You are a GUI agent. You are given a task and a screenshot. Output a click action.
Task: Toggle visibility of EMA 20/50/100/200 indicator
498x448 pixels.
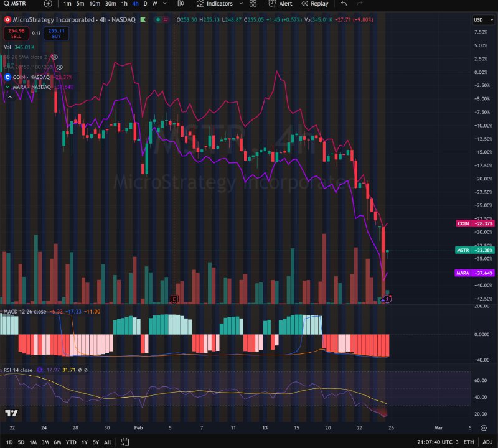pyautogui.click(x=59, y=67)
